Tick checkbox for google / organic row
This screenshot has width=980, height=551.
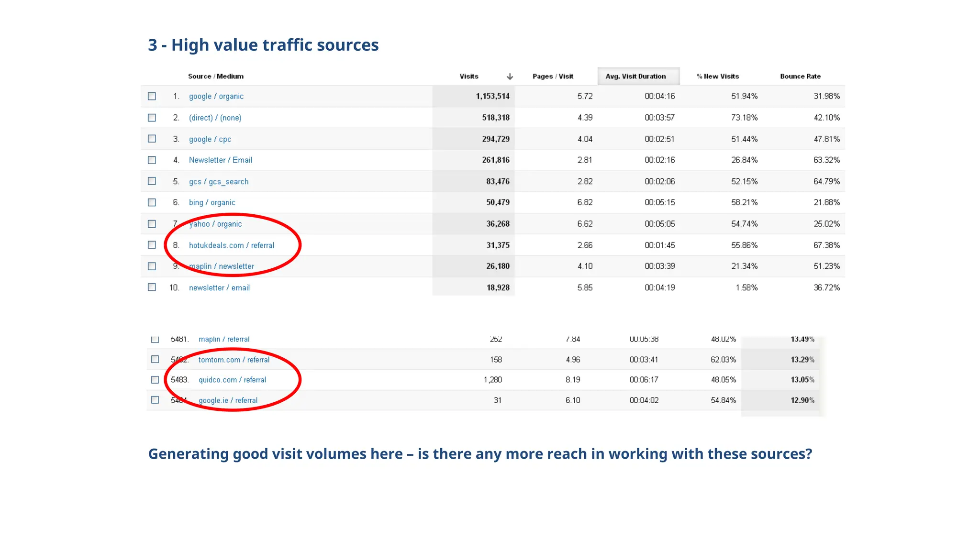(x=152, y=96)
